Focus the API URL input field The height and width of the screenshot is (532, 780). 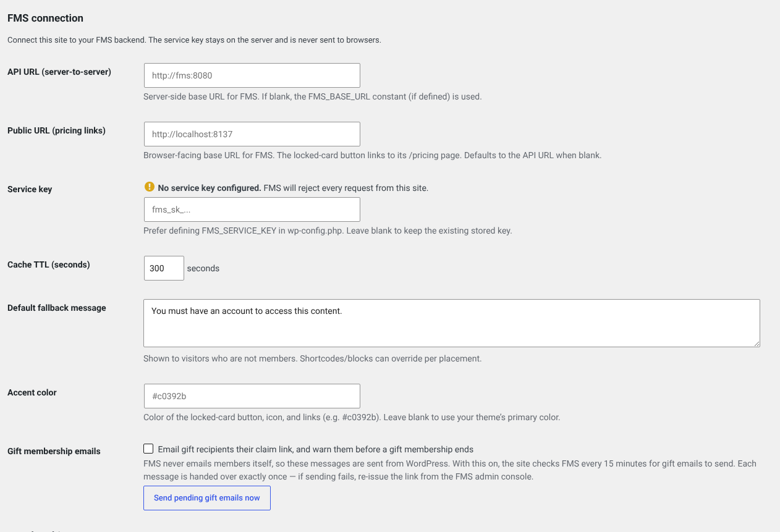252,75
